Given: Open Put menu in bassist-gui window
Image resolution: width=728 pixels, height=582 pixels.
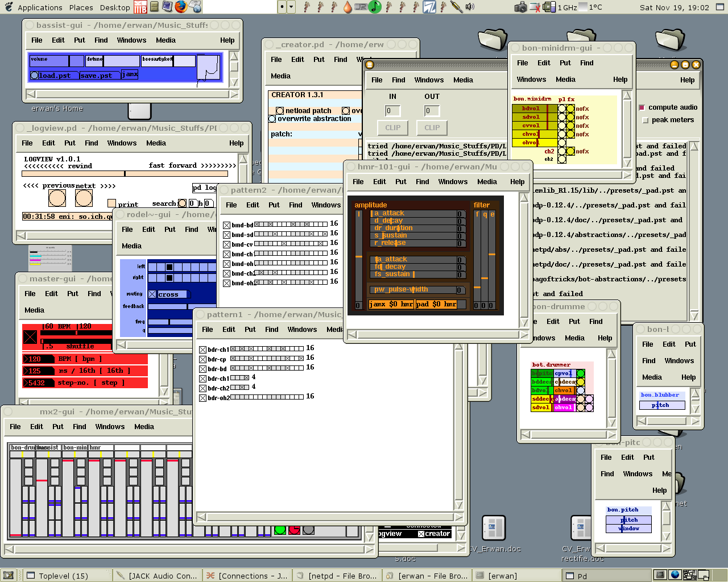Looking at the screenshot, I should pos(80,40).
